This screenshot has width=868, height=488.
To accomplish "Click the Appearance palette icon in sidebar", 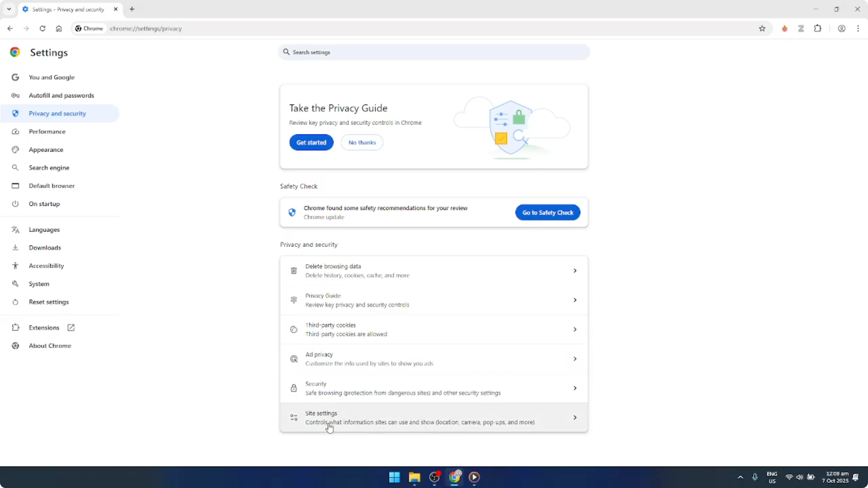I will (x=15, y=149).
